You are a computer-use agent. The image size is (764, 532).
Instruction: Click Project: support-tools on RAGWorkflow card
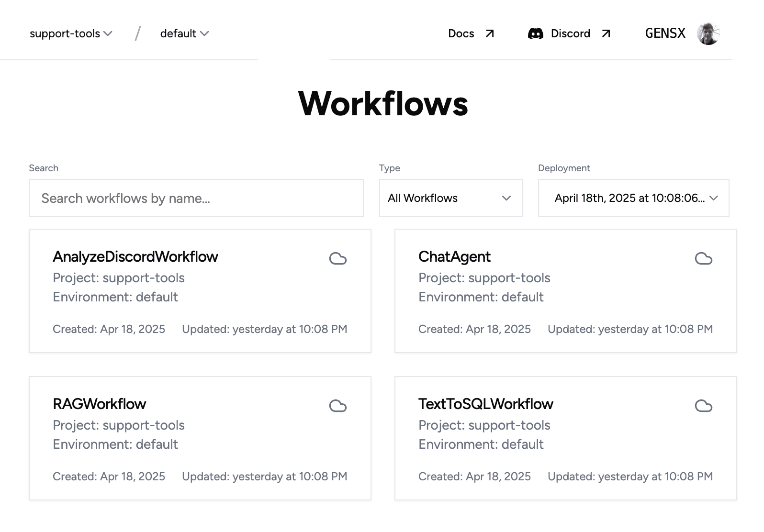(x=119, y=425)
